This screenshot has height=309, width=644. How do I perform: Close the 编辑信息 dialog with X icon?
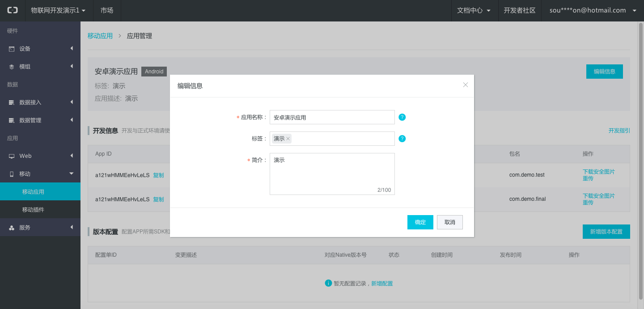[465, 85]
